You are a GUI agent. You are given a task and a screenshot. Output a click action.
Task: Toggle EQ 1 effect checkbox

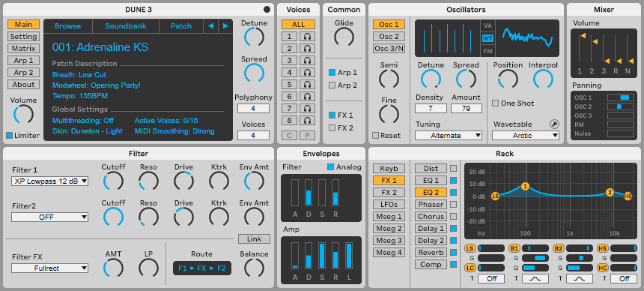(x=454, y=180)
